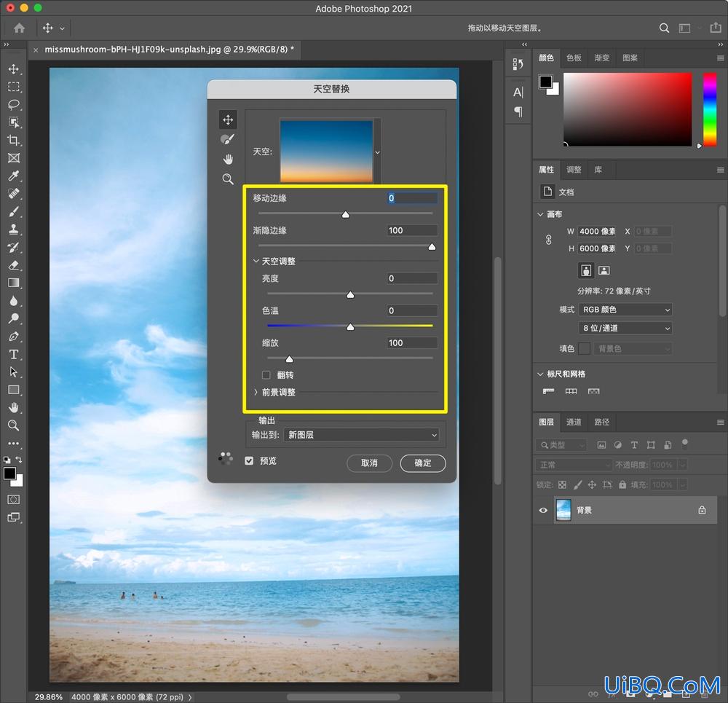
Task: Collapse the 天空调整 section
Action: click(256, 261)
